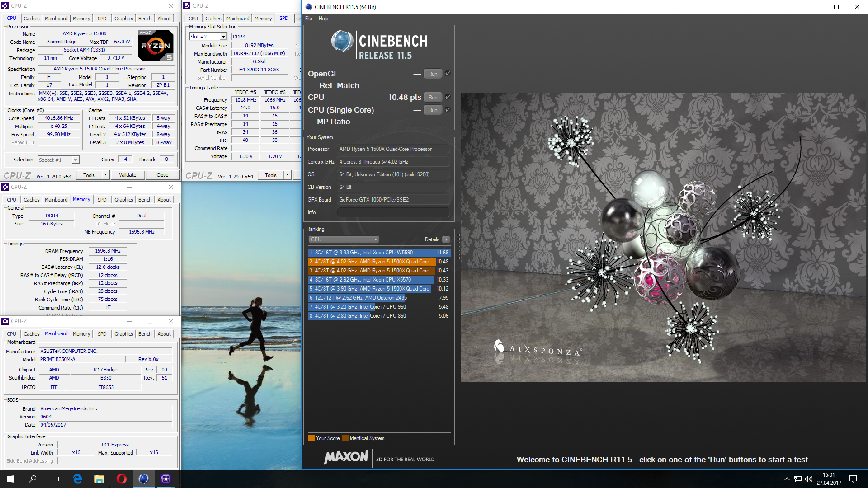Image resolution: width=868 pixels, height=488 pixels.
Task: Open the Windows Start menu
Action: (11, 479)
